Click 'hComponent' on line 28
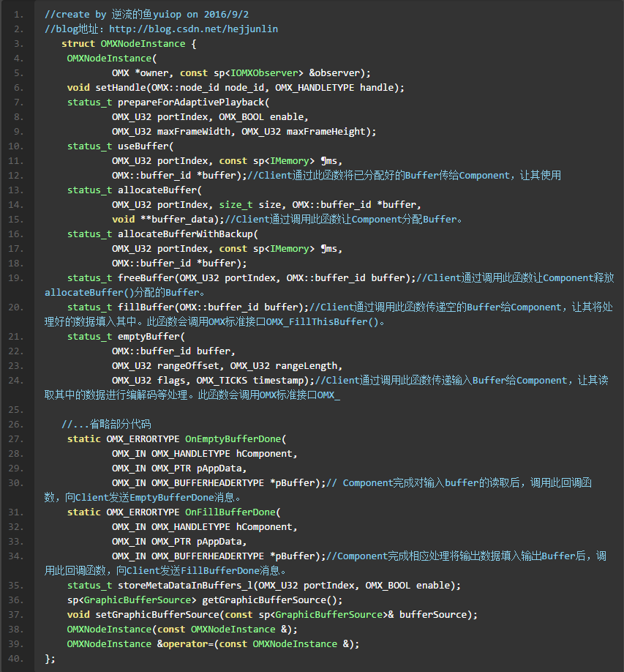Image resolution: width=624 pixels, height=672 pixels. [x=264, y=453]
